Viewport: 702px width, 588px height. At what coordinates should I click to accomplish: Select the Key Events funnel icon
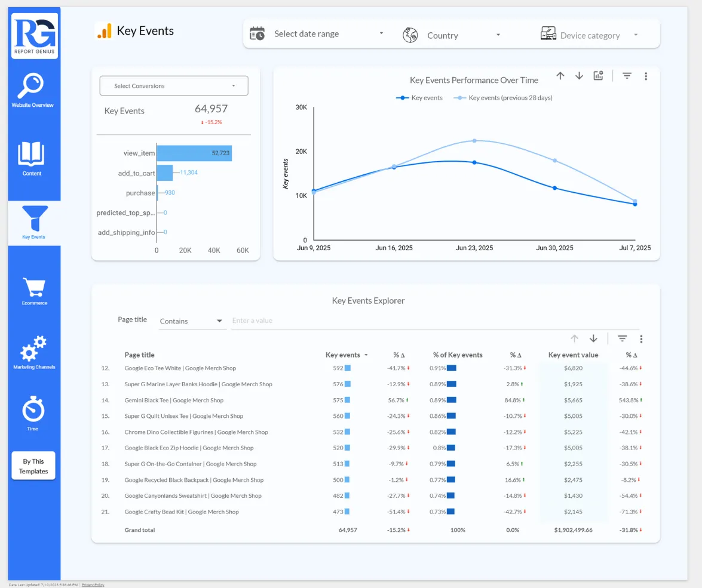coord(35,218)
